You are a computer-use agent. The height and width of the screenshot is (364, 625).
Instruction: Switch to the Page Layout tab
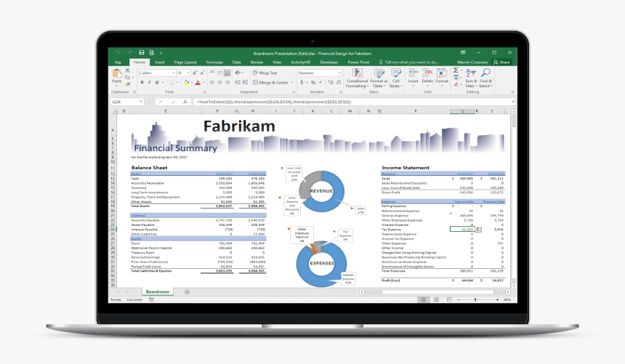(185, 62)
